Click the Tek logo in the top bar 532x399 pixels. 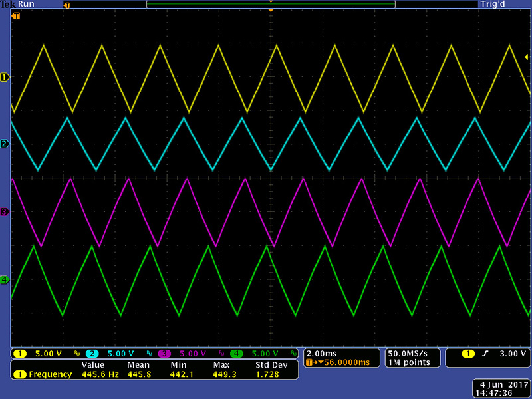coord(8,4)
